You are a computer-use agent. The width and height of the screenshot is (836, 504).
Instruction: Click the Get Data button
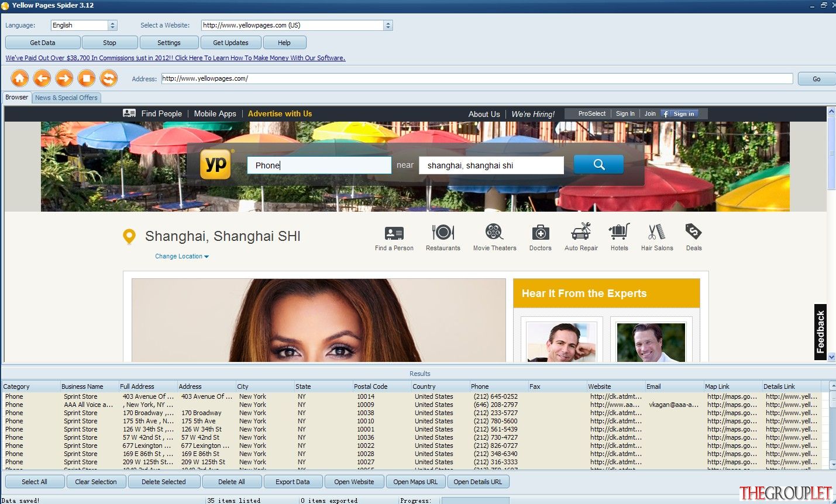(43, 43)
